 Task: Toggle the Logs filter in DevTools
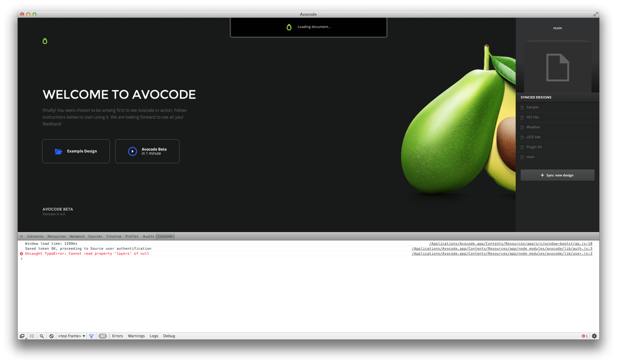[x=154, y=336]
